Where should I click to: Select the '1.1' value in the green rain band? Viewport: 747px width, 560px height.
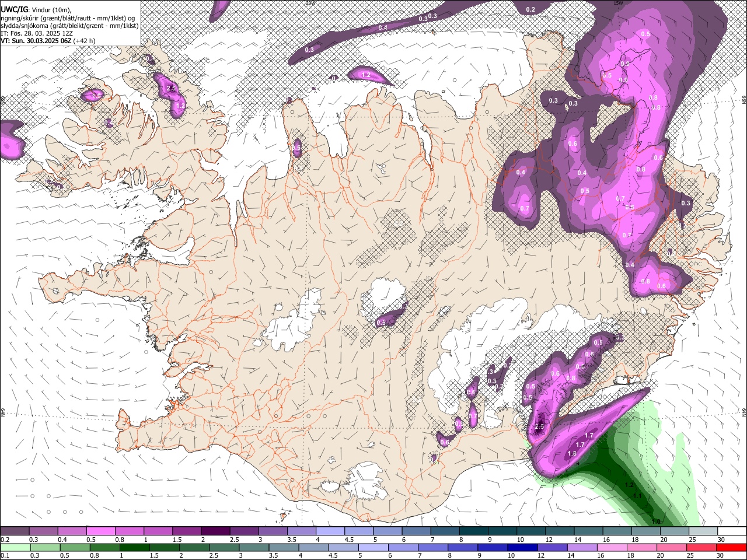point(637,496)
